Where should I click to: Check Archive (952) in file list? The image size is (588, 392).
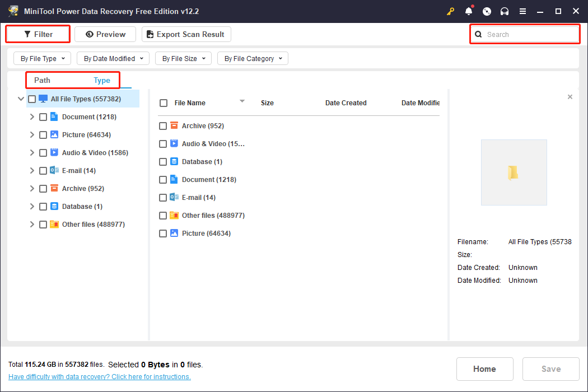[x=163, y=126]
